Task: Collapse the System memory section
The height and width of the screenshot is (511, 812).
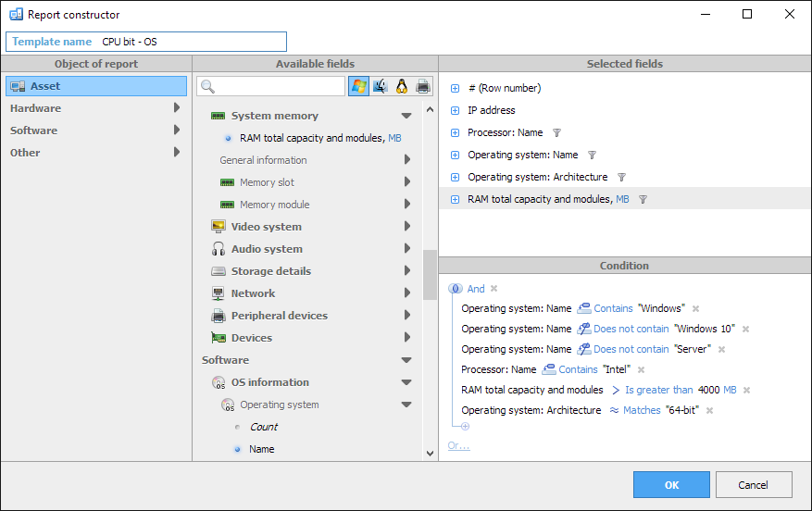Action: 406,116
